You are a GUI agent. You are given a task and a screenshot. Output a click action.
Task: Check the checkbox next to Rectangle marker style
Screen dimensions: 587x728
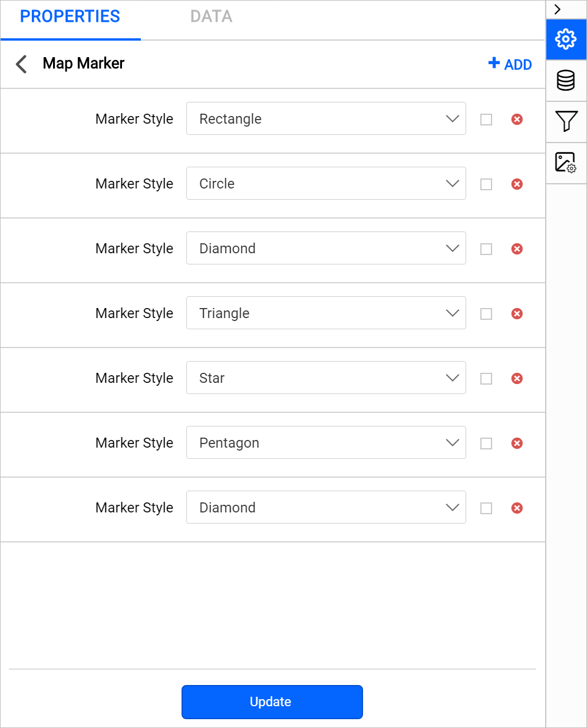[x=486, y=119]
